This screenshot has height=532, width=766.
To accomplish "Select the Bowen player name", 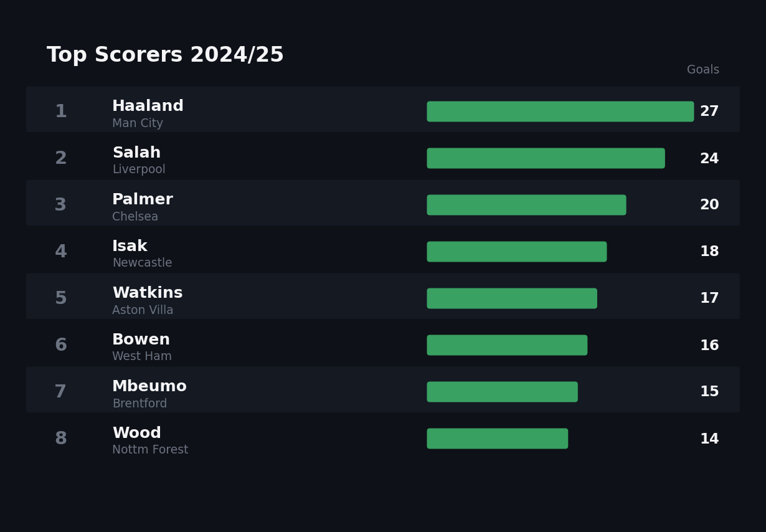I will [141, 340].
